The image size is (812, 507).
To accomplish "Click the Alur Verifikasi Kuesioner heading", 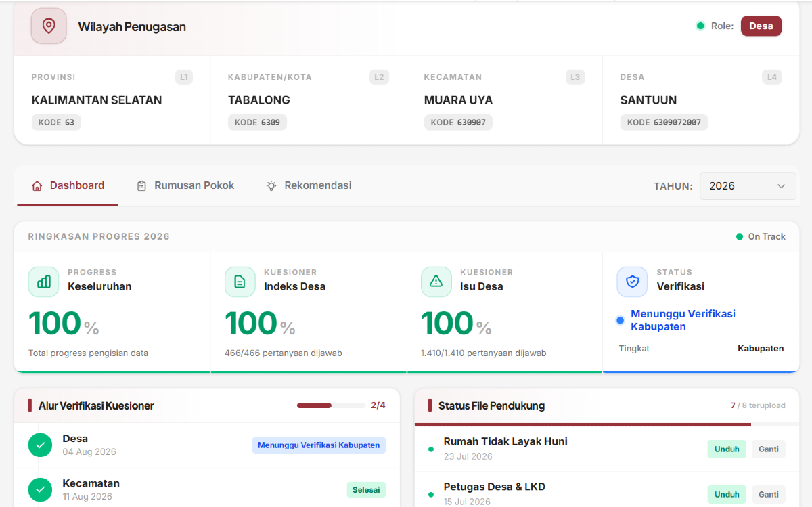I will 96,406.
